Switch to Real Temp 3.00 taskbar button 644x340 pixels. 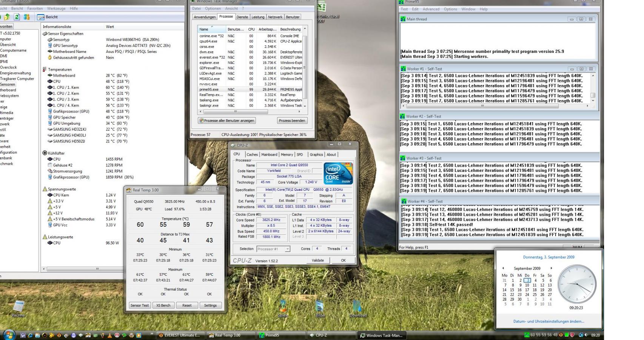(x=231, y=335)
